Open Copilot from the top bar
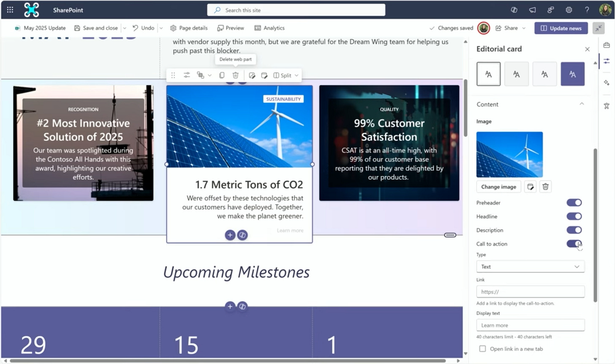 pos(514,10)
